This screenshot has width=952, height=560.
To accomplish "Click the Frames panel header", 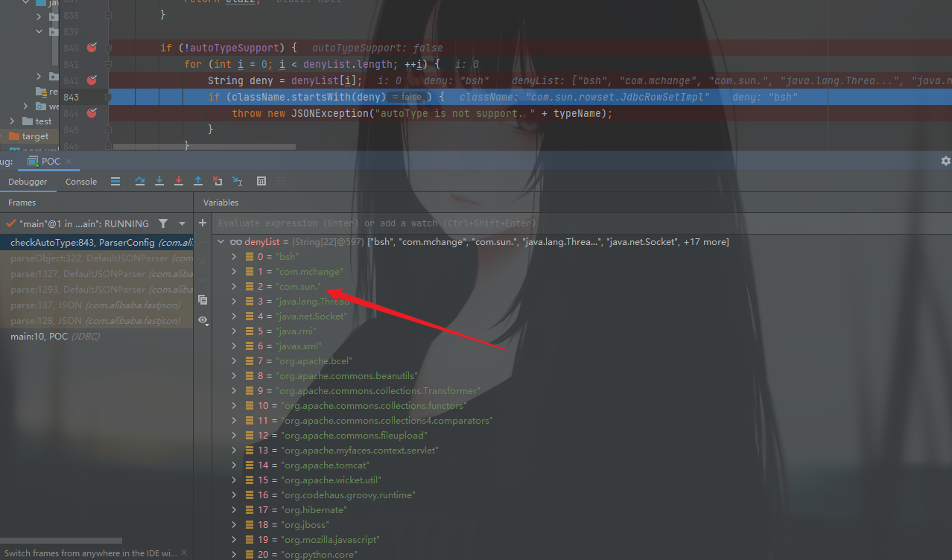I will tap(22, 203).
